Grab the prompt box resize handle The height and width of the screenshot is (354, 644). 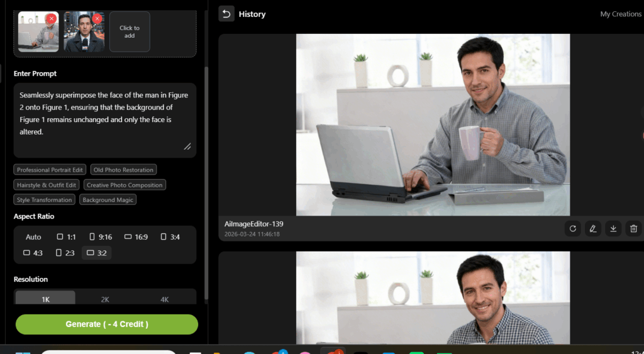point(187,147)
